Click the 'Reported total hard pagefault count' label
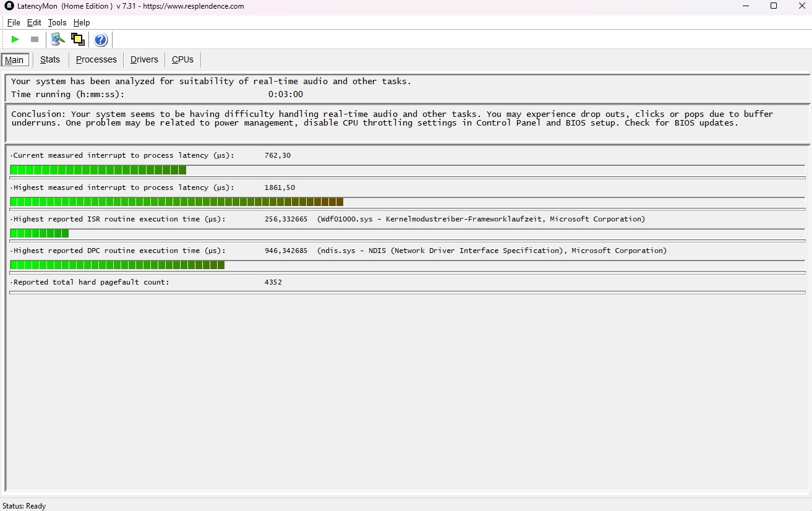Viewport: 812px width, 511px height. tap(91, 282)
